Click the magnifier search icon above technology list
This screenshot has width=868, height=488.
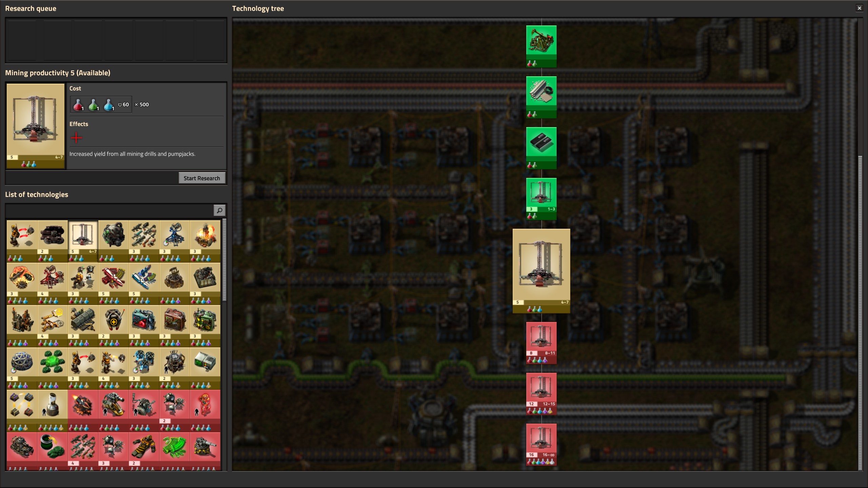point(219,210)
